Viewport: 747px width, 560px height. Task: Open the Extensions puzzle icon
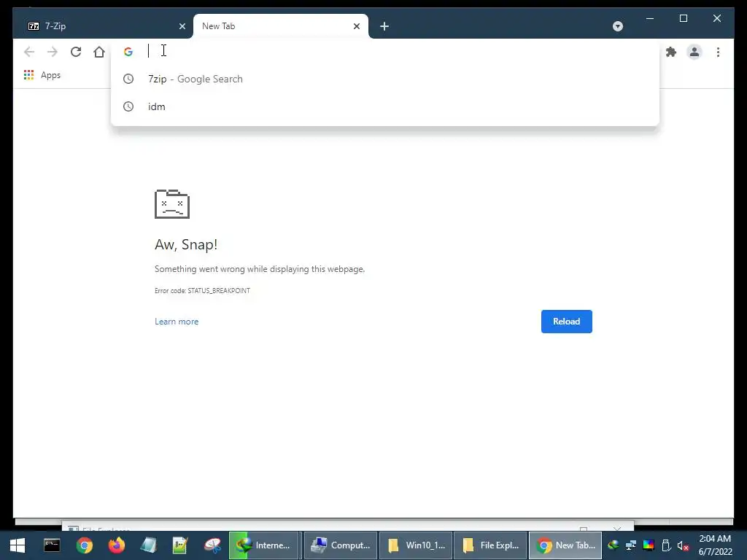(x=671, y=52)
